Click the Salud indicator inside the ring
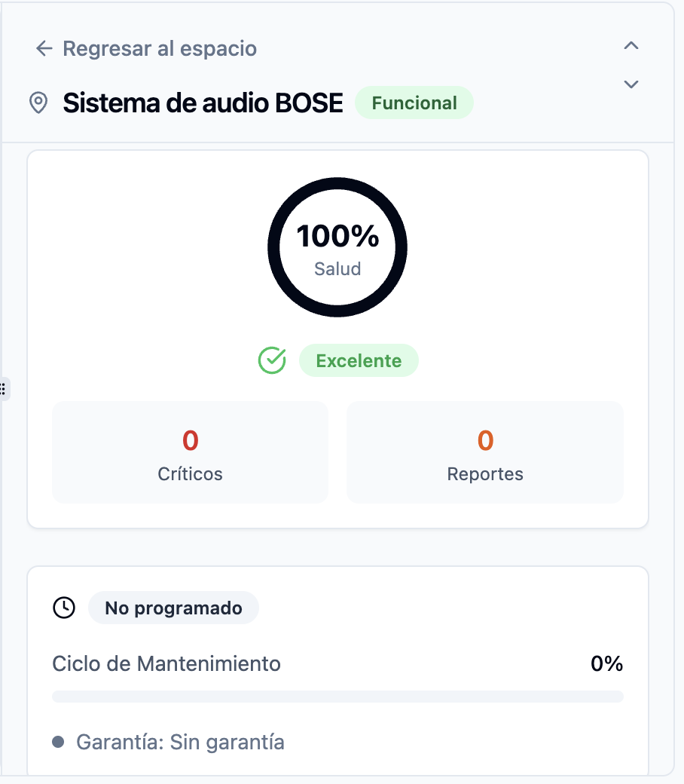The width and height of the screenshot is (684, 784). (337, 268)
